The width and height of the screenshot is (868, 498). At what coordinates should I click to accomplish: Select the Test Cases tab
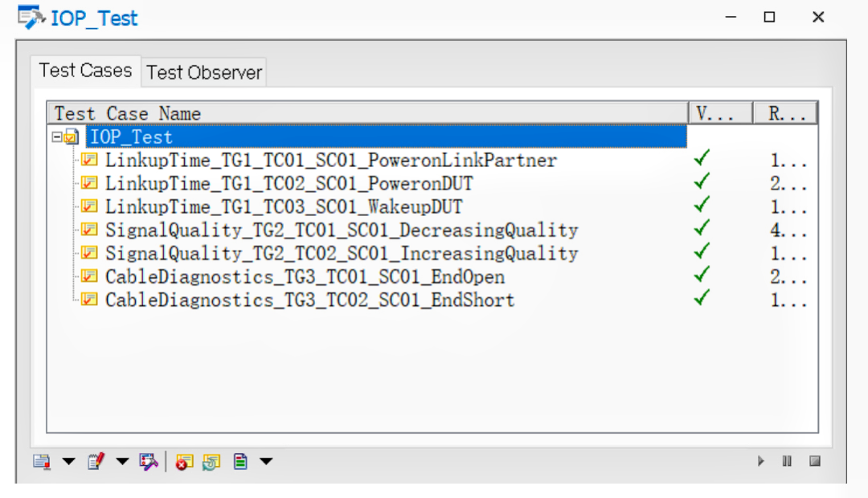(85, 71)
